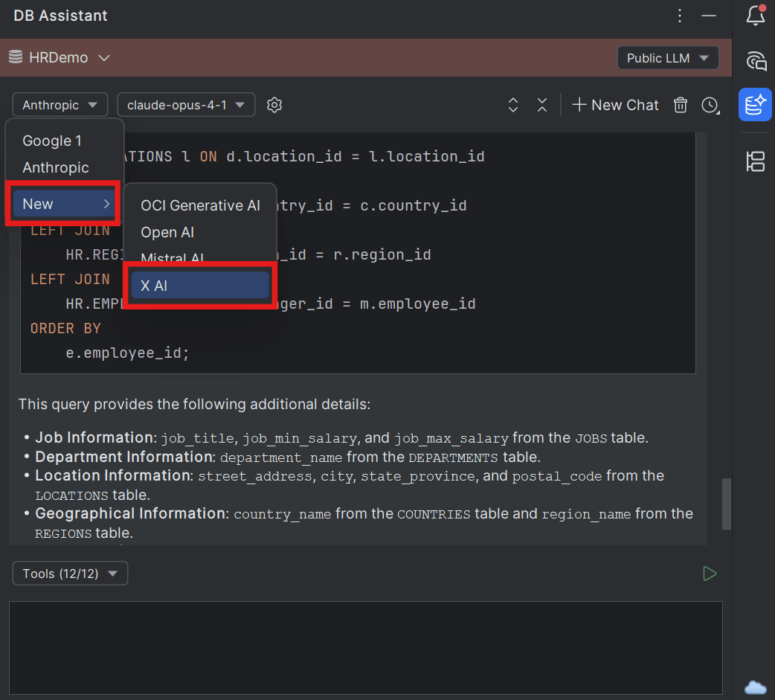Open the three-dot overflow menu
The width and height of the screenshot is (775, 700).
point(679,16)
